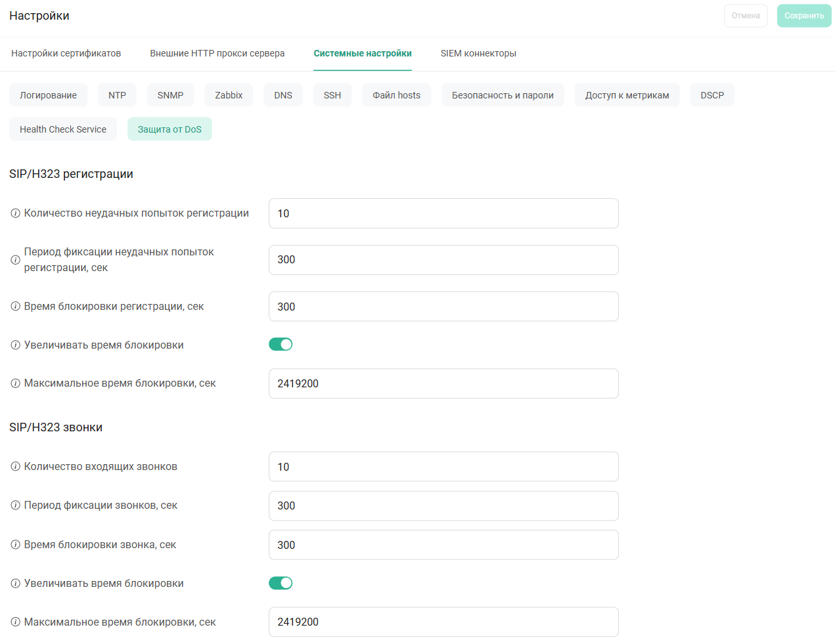Click info icon beside Период фиксации звонков
The height and width of the screenshot is (644, 835).
15,505
